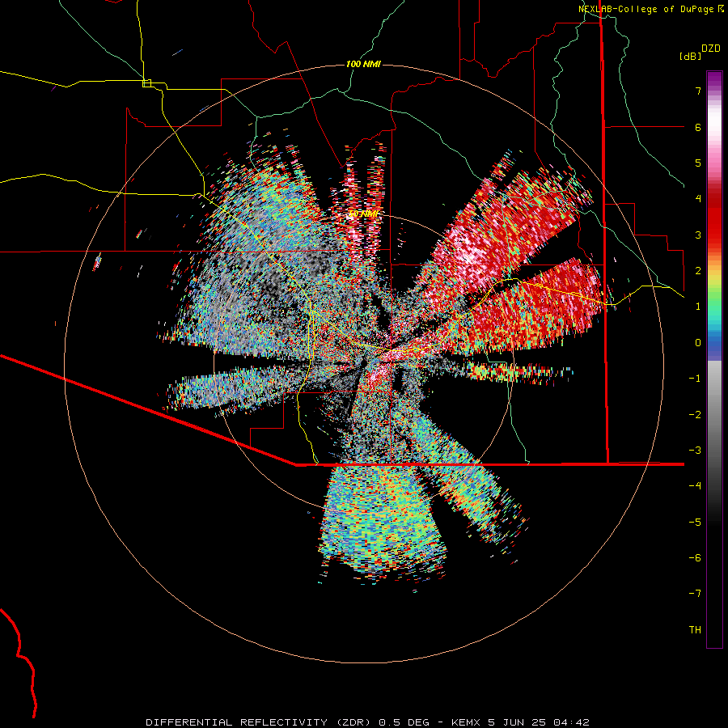Click the -4 value on color scale
Viewport: 728px width, 728px height.
pos(695,486)
